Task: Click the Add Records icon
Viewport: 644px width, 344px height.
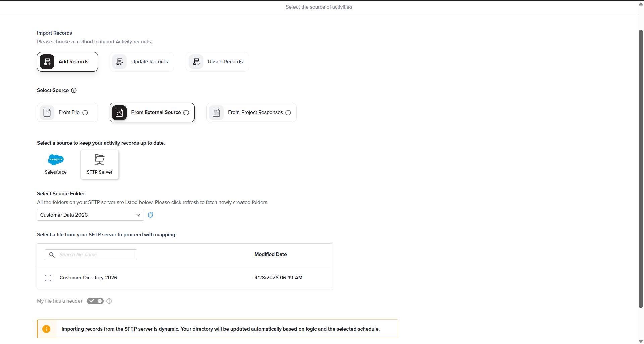Action: click(47, 62)
